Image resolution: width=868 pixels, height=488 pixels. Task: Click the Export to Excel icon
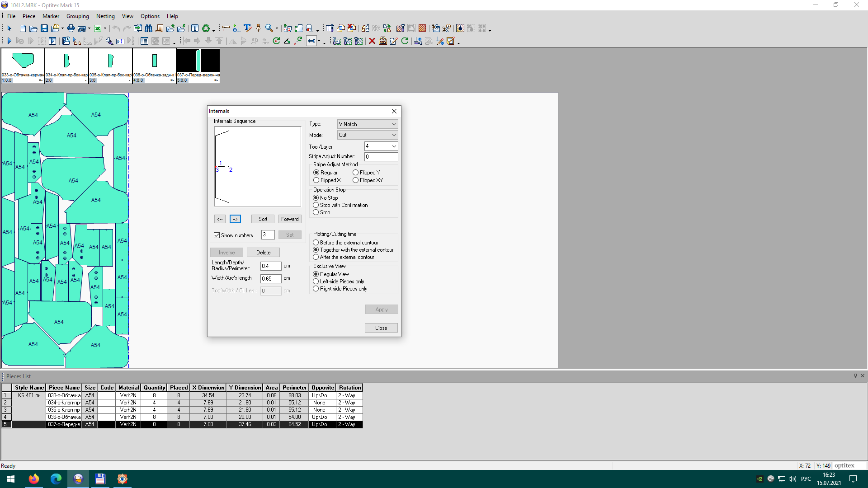tap(97, 28)
